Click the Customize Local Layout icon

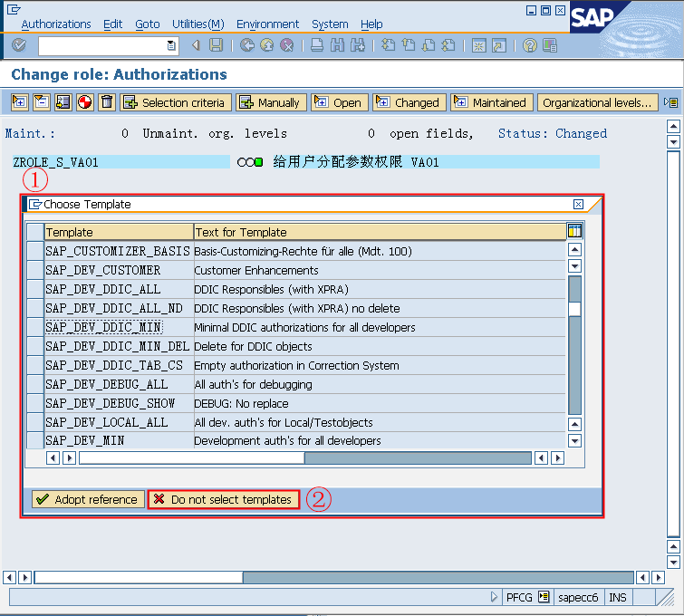[550, 45]
